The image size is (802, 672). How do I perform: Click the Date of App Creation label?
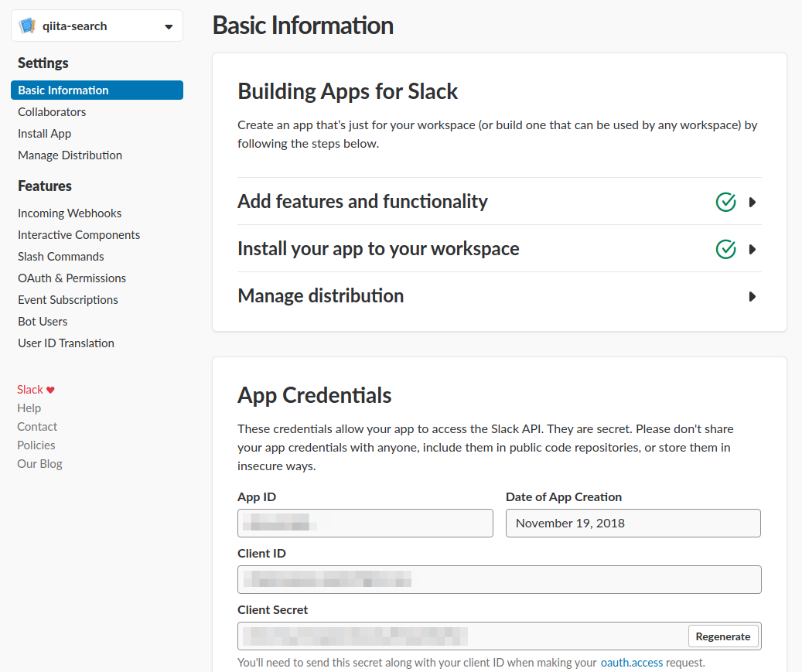[x=564, y=497]
